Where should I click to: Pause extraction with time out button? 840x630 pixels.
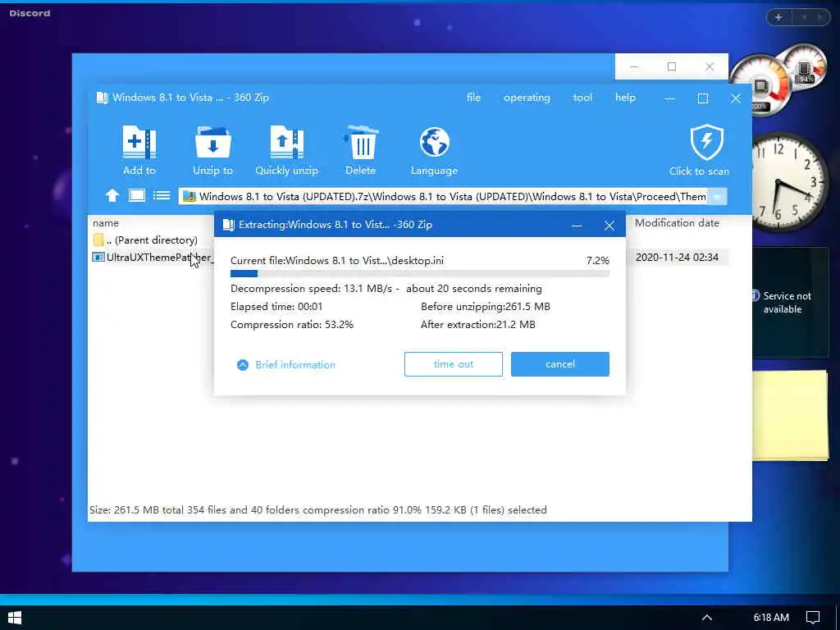click(453, 364)
